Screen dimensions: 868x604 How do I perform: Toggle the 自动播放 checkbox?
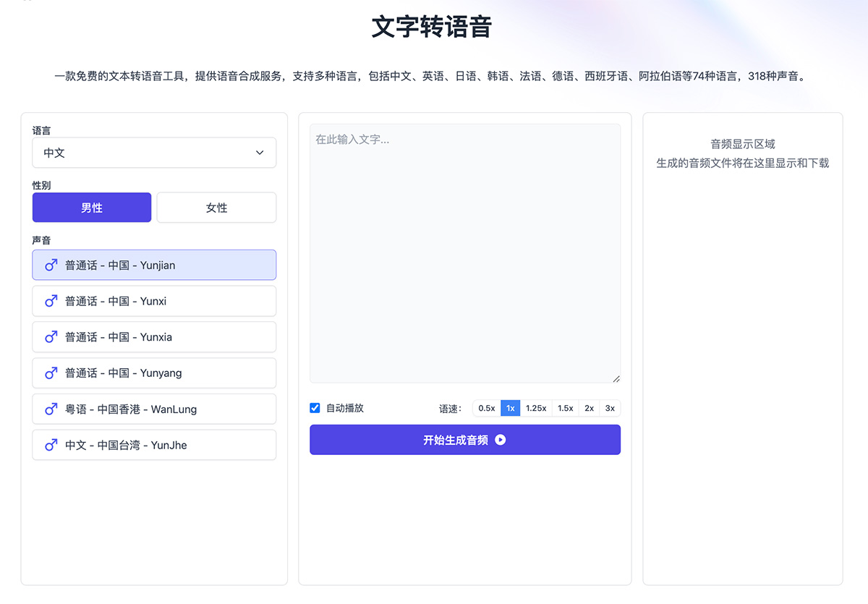(x=315, y=408)
